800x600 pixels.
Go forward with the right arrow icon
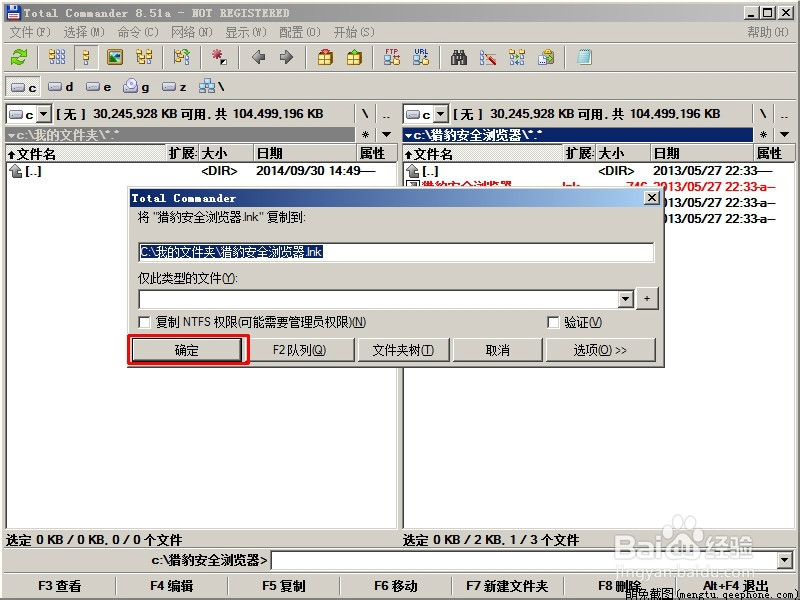286,57
